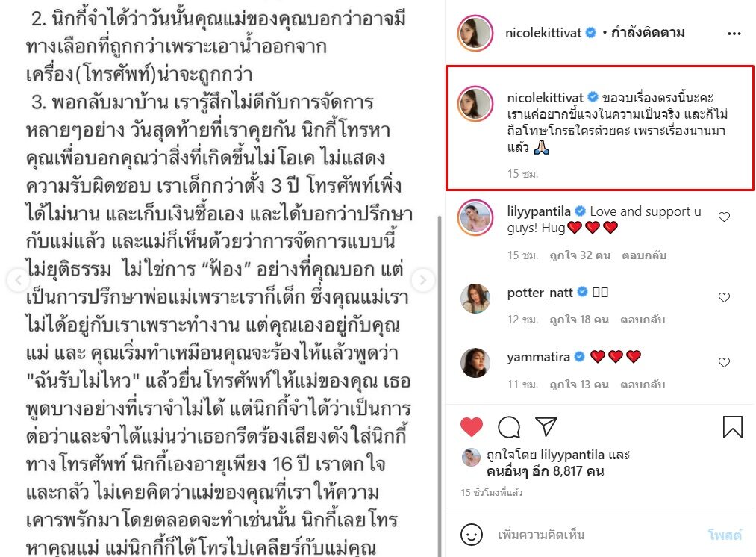Like yammatira's comment heart

coord(724,363)
